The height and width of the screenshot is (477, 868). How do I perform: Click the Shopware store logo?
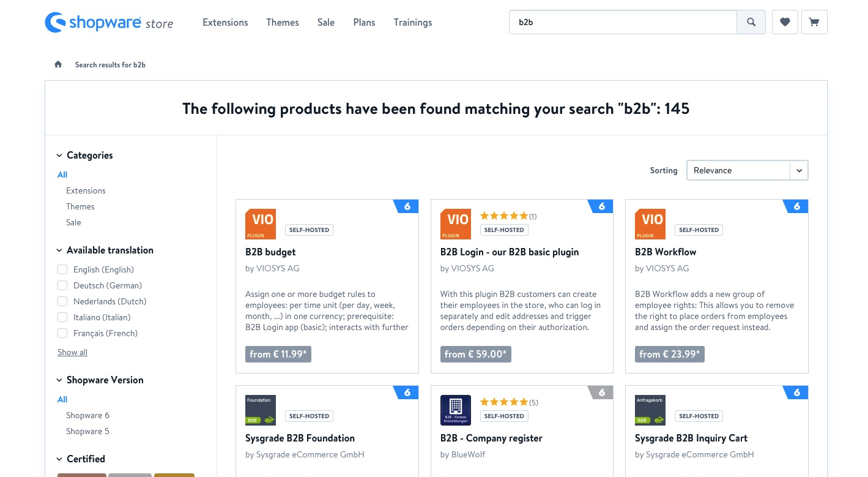click(109, 23)
